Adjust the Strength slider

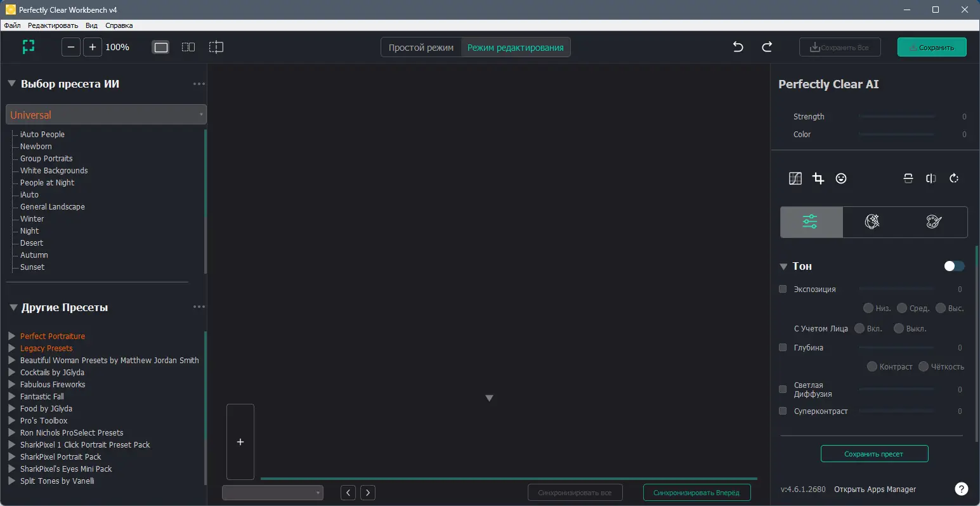[x=897, y=117]
